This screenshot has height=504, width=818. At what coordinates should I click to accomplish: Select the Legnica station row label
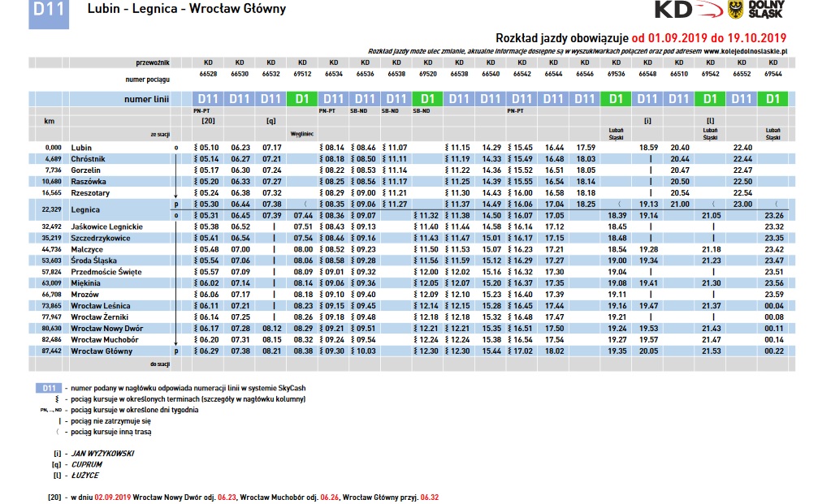point(85,209)
